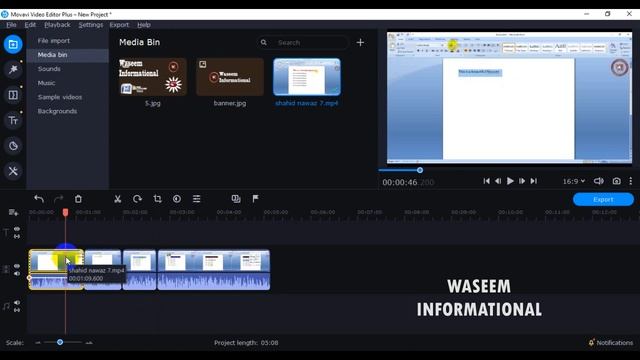Step back one frame
The image size is (640, 360).
pos(498,181)
